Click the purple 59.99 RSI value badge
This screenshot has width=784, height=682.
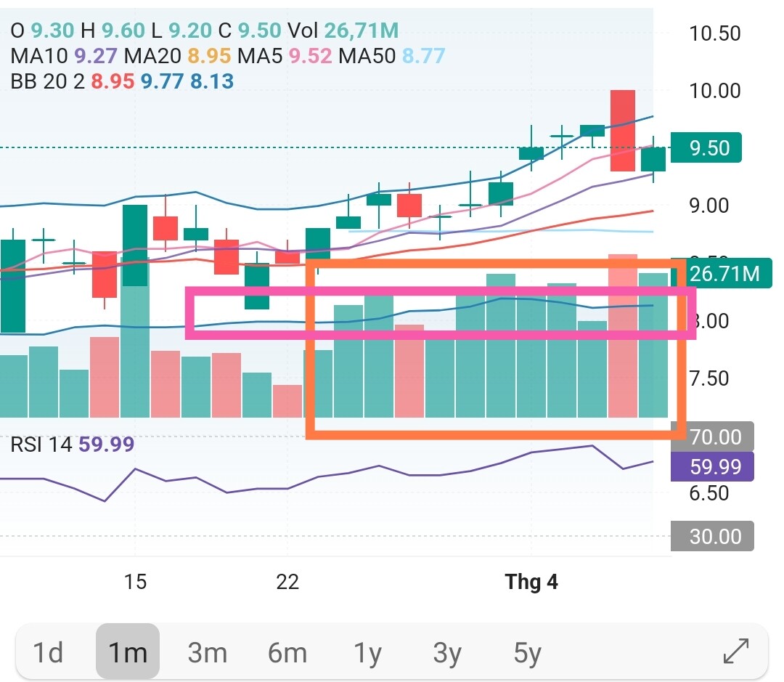point(715,466)
